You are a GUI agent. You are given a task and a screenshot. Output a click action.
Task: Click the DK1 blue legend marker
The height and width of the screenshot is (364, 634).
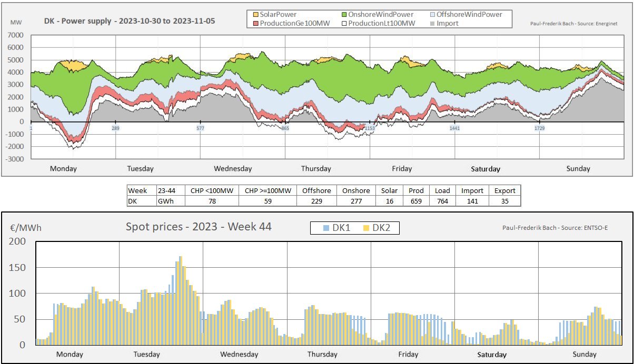click(326, 228)
